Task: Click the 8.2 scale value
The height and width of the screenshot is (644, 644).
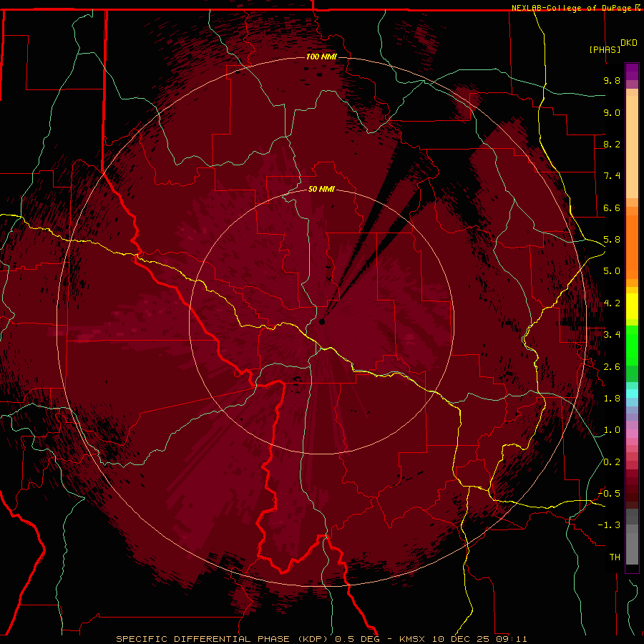Action: click(x=612, y=144)
